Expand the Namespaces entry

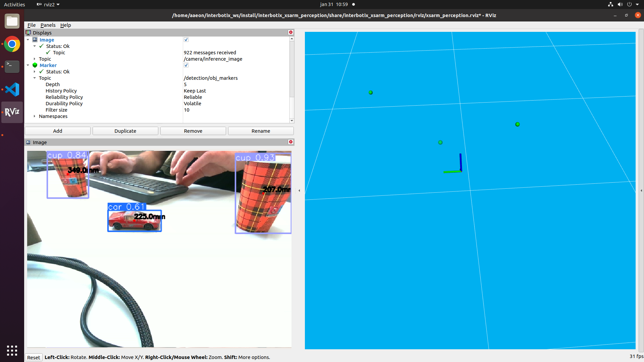pyautogui.click(x=35, y=116)
